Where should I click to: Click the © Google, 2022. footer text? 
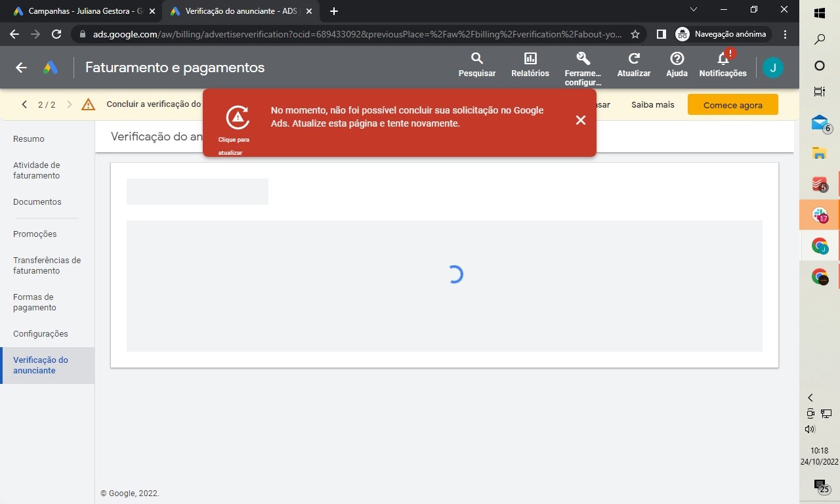(x=130, y=493)
